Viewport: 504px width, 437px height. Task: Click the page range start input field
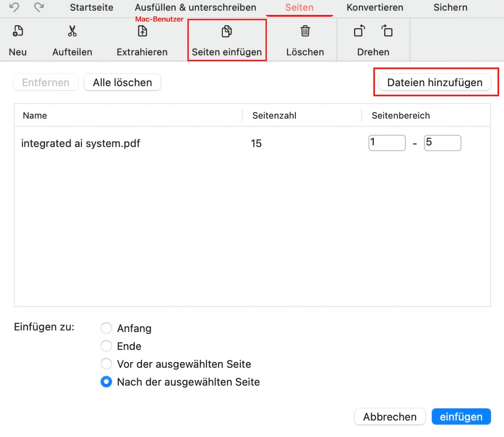[386, 143]
